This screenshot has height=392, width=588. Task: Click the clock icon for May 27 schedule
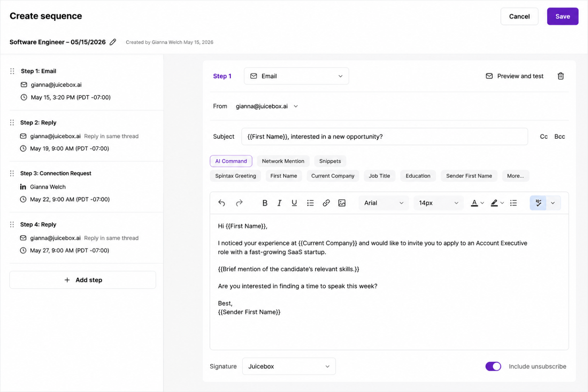click(23, 251)
